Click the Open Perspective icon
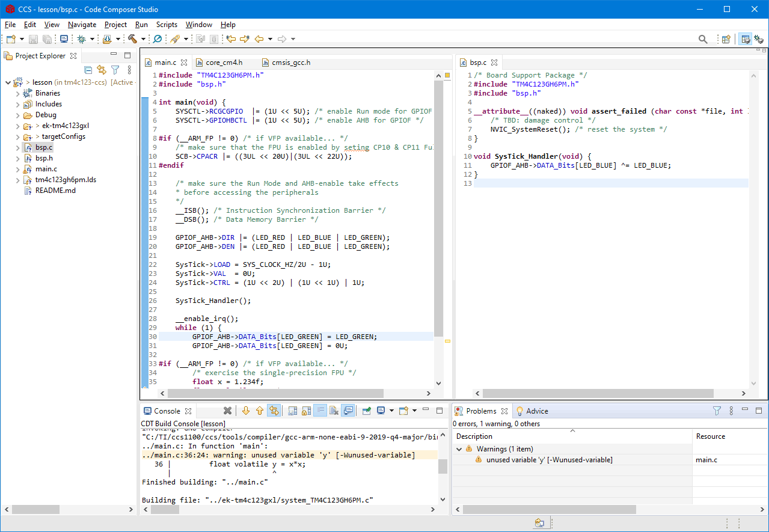 tap(726, 39)
